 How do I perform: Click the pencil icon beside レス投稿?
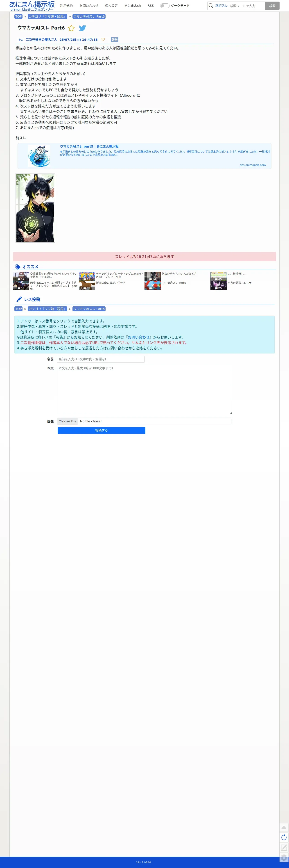(x=19, y=299)
